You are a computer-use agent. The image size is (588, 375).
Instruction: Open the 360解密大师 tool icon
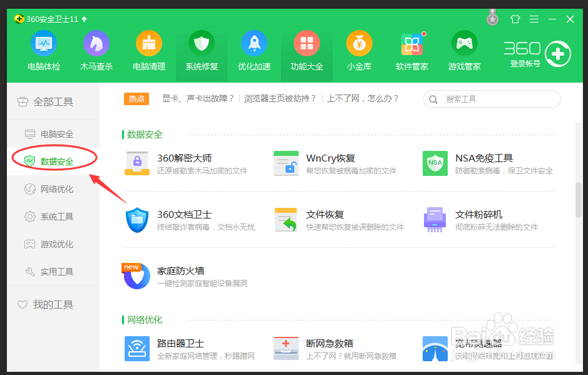click(x=137, y=163)
